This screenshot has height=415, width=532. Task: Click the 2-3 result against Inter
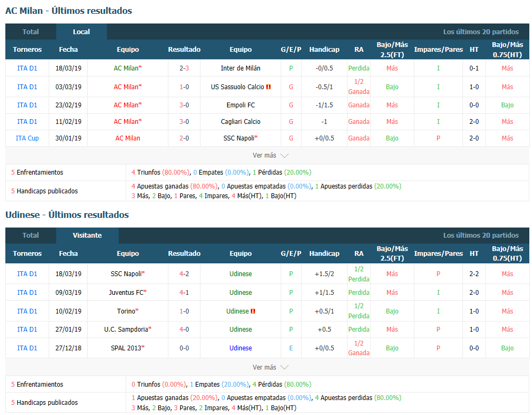pyautogui.click(x=184, y=68)
